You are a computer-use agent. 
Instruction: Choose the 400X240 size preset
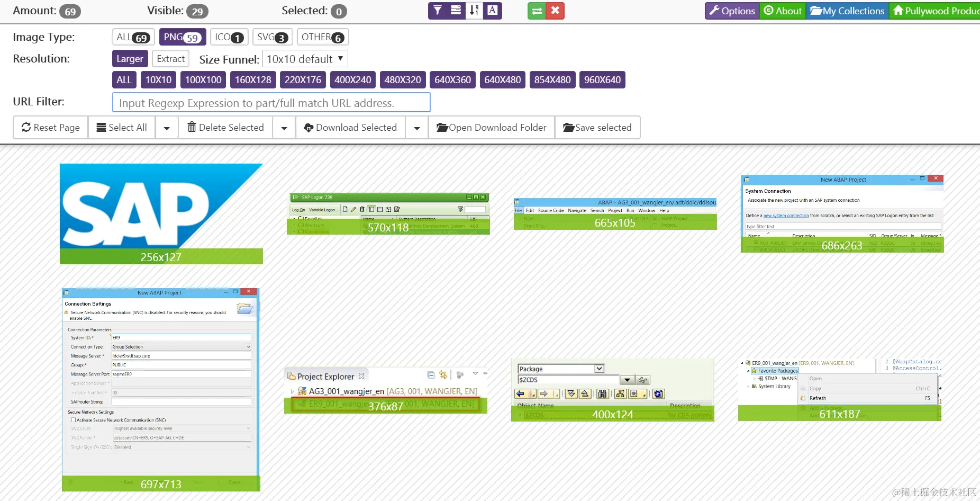[x=353, y=80]
